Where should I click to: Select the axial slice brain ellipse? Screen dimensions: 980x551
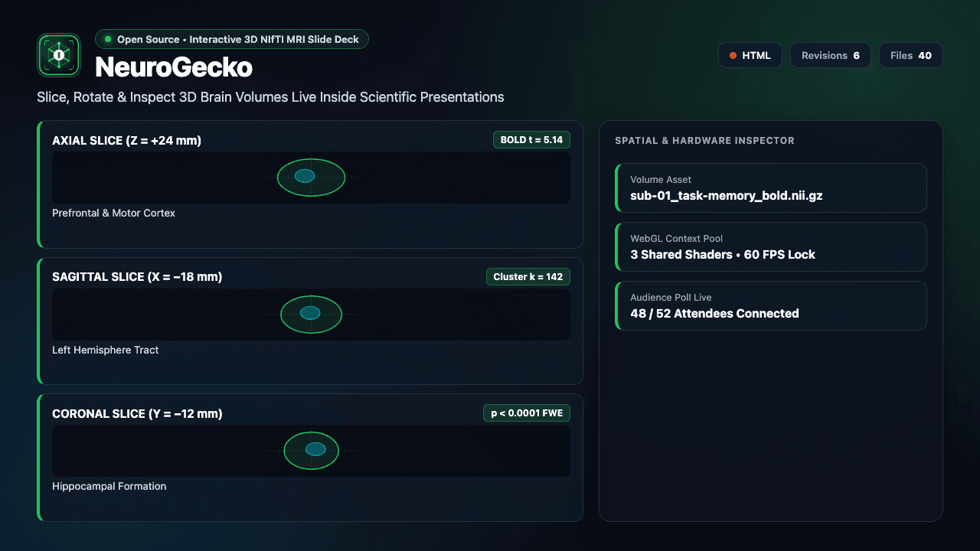[x=311, y=178]
